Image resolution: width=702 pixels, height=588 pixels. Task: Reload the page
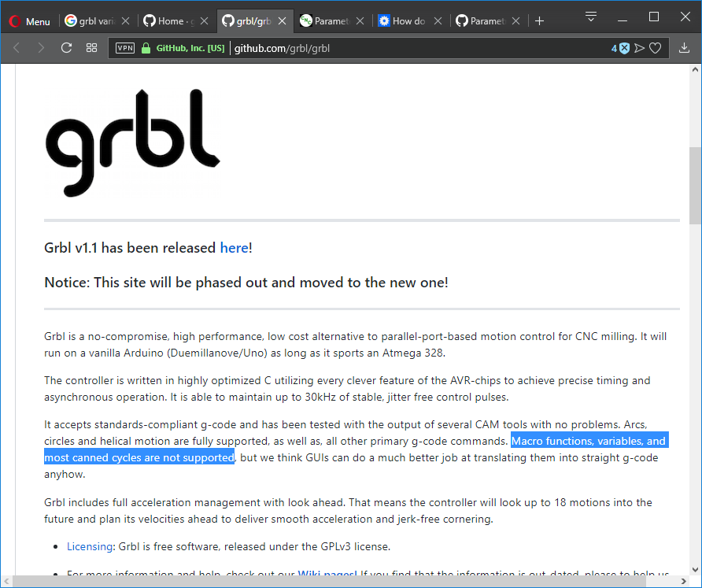pyautogui.click(x=66, y=48)
